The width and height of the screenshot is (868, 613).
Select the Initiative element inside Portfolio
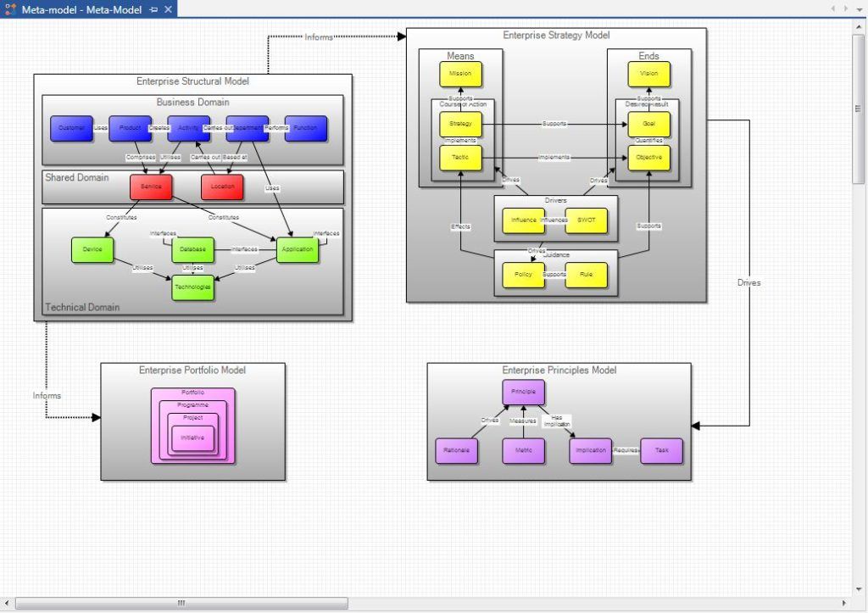coord(193,438)
